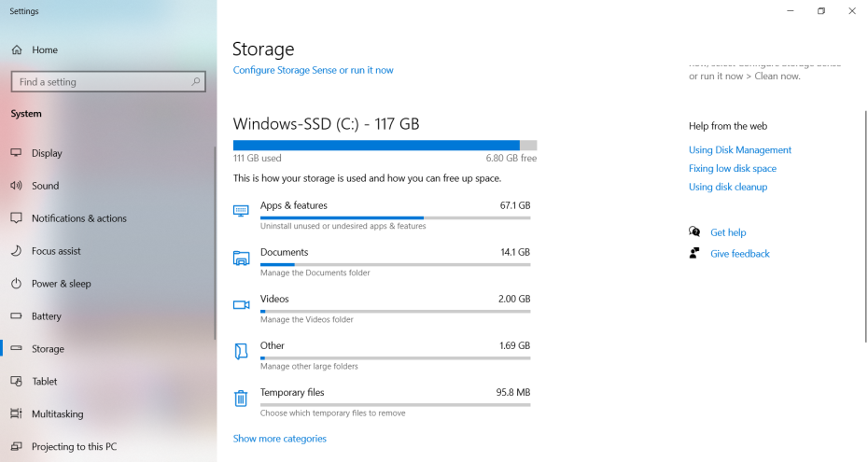
Task: Click the Windows-SSD (C:) usage bar
Action: click(385, 145)
